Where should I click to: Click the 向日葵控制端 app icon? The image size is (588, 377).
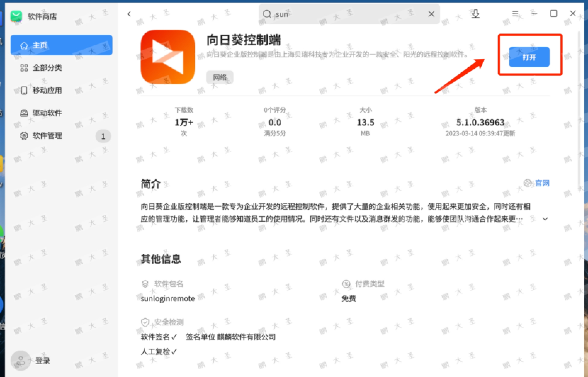[168, 57]
